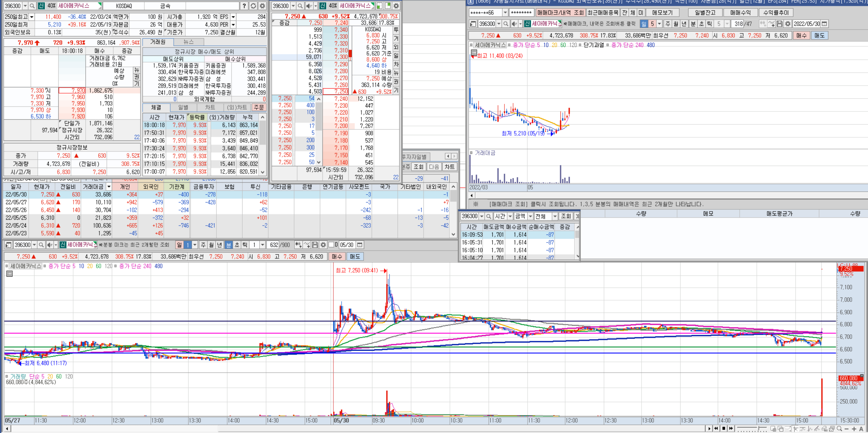This screenshot has width=868, height=433.
Task: Open the 250일최고 dropdown arrow
Action: point(32,17)
